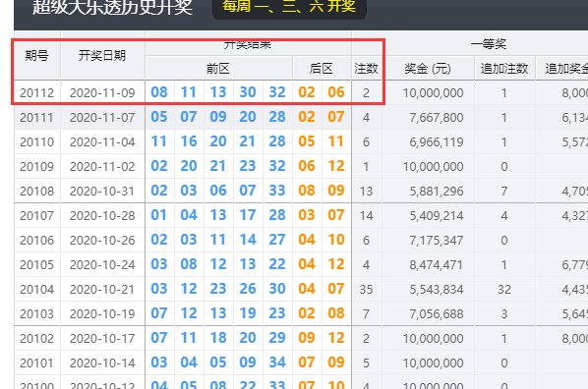588x389 pixels.
Task: Click prize amount 7,175,347
Action: tap(437, 241)
